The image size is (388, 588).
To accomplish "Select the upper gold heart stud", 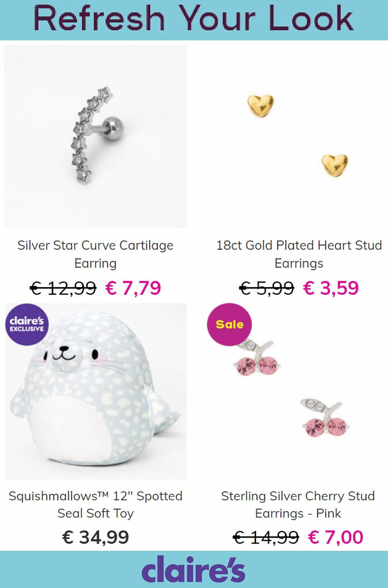I will point(261,106).
